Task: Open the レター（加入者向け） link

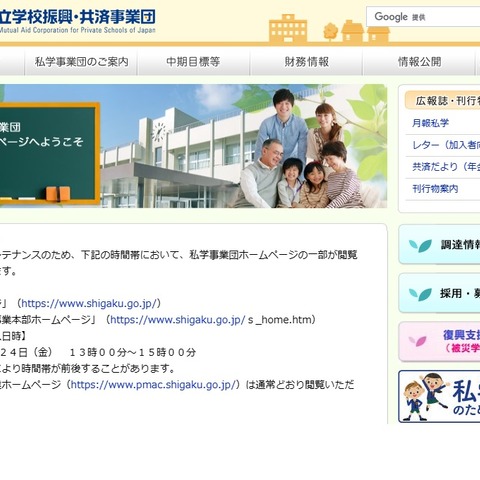Action: pyautogui.click(x=446, y=145)
